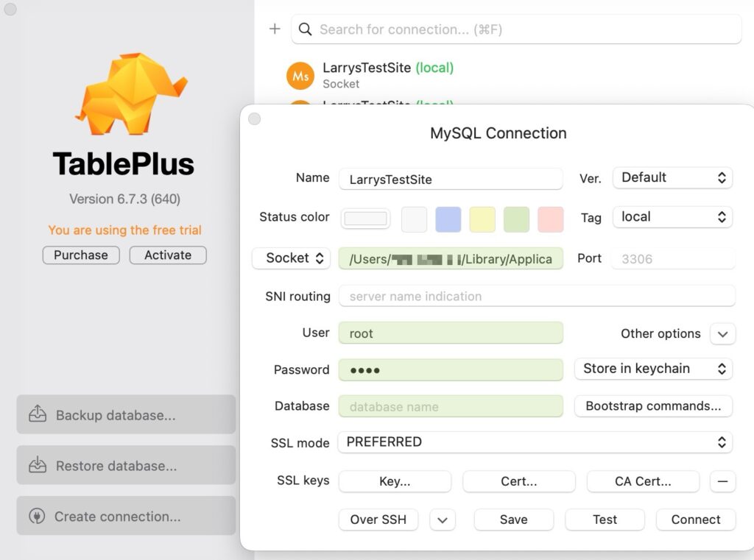Pick the blue status color swatch
This screenshot has width=754, height=560.
tap(448, 219)
